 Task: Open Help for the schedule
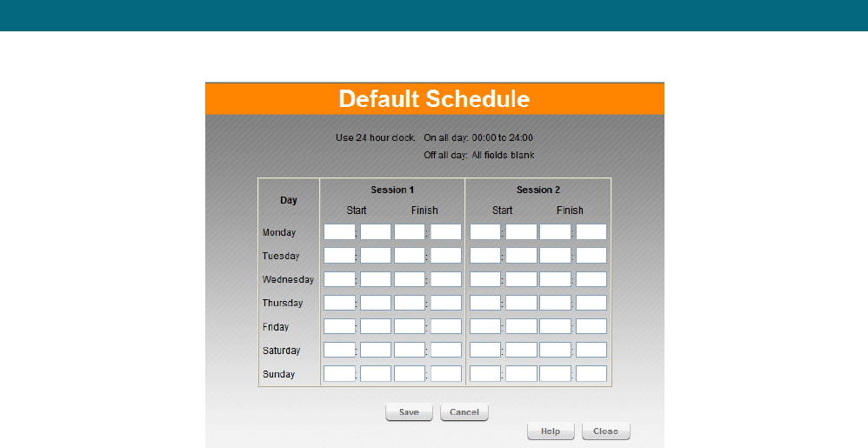click(x=551, y=431)
